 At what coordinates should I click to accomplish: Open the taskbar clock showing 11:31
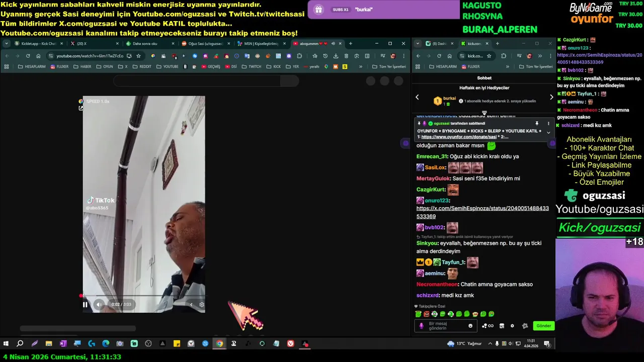coord(531,343)
